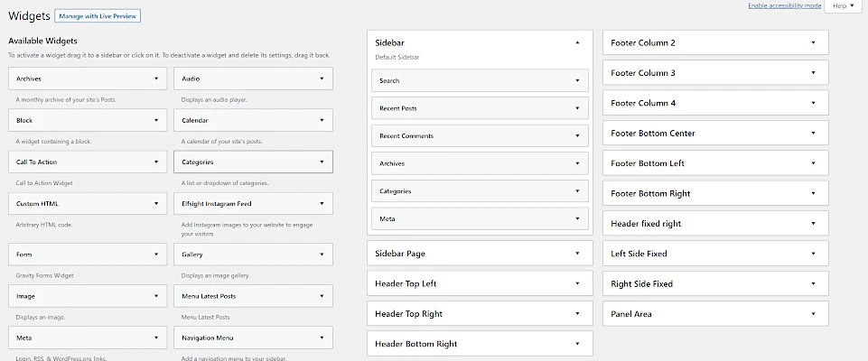Viewport: 868px width, 361px height.
Task: Click the Sidebar Page heading
Action: [400, 254]
